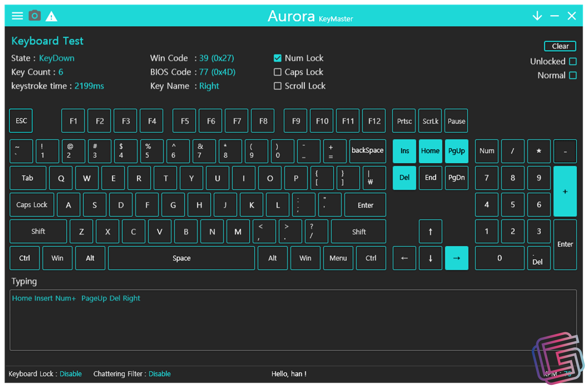
Task: Click the right Shift key
Action: 359,231
